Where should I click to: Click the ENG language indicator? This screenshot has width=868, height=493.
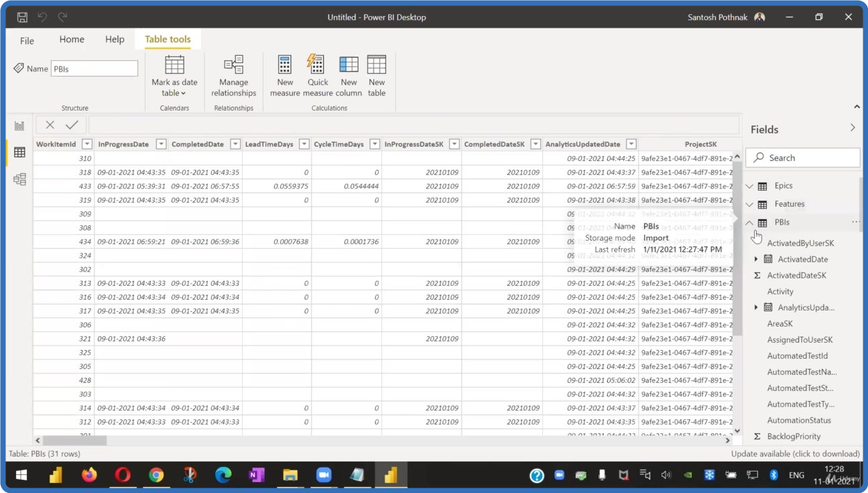click(796, 476)
